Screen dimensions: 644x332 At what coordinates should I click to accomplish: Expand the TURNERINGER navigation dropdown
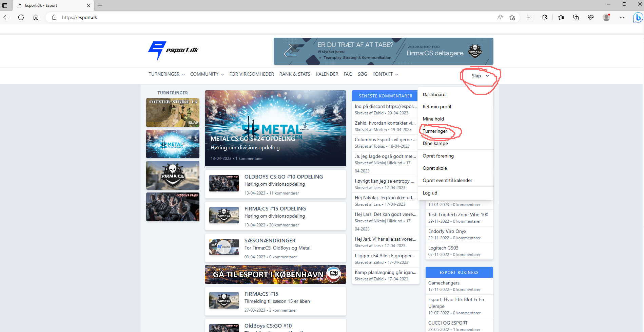[x=167, y=74]
